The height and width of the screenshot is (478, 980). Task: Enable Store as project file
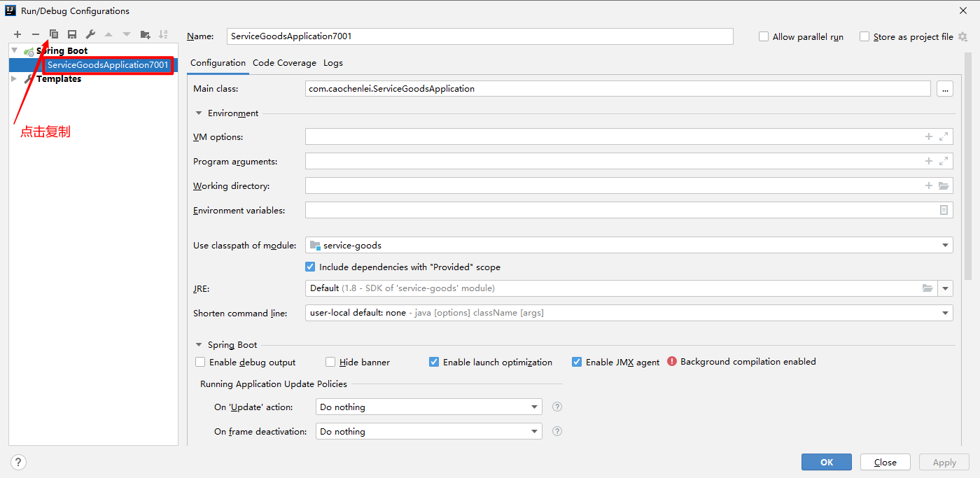tap(864, 36)
